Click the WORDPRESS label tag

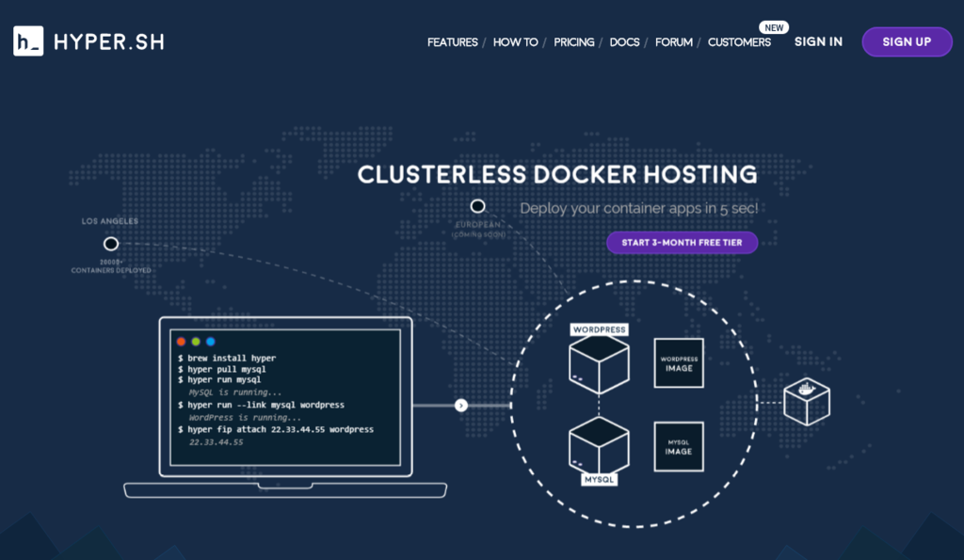click(x=599, y=329)
